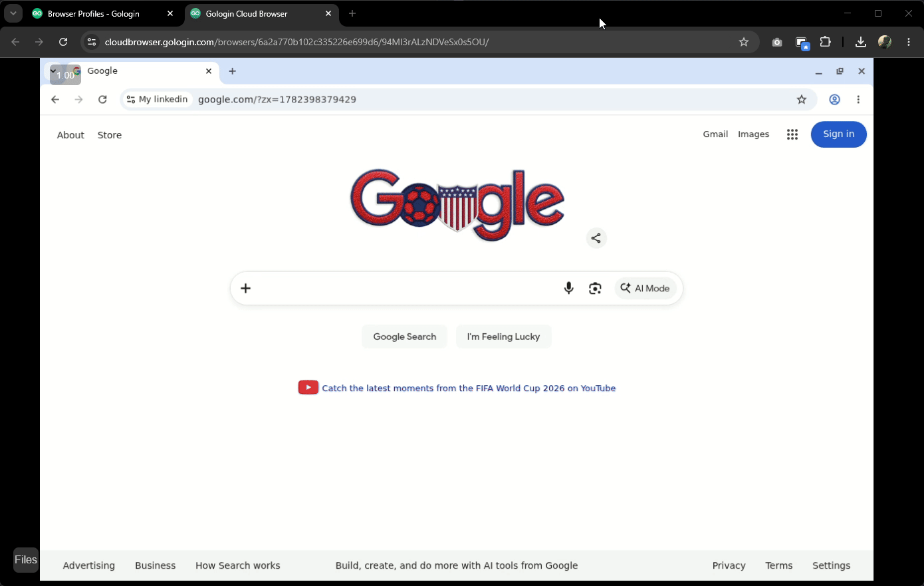Image resolution: width=924 pixels, height=586 pixels.
Task: Open a new tab in outer browser
Action: click(x=352, y=13)
